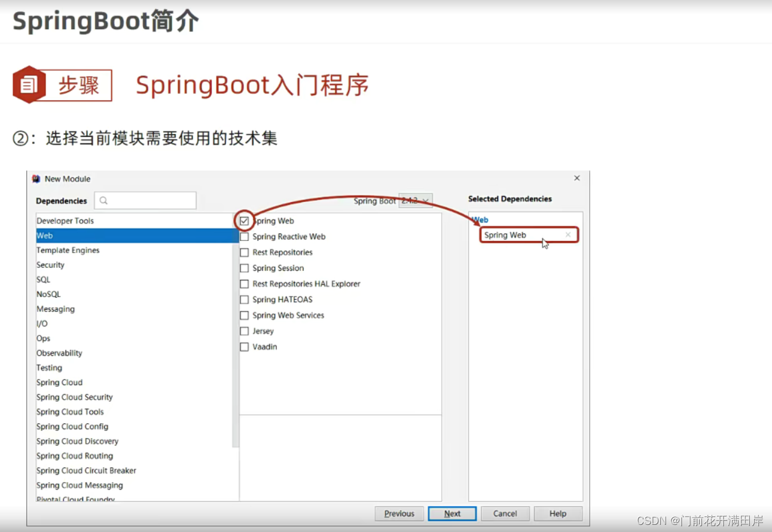Check the Spring Reactive Web checkbox

(244, 237)
